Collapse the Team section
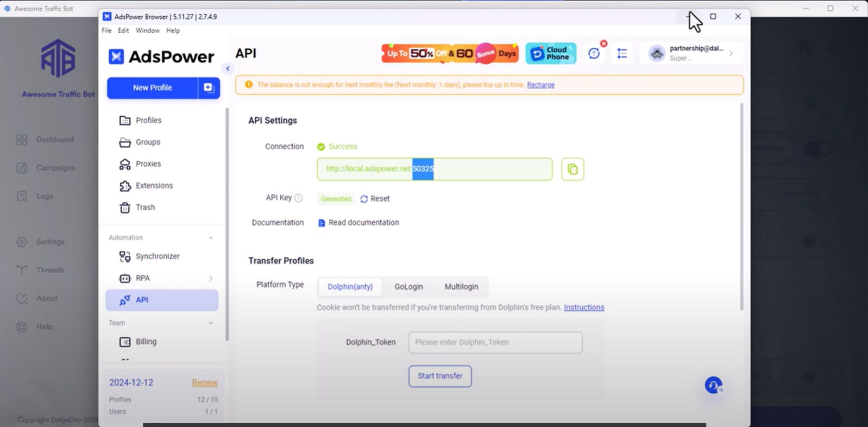Viewport: 868px width, 427px height. click(211, 323)
